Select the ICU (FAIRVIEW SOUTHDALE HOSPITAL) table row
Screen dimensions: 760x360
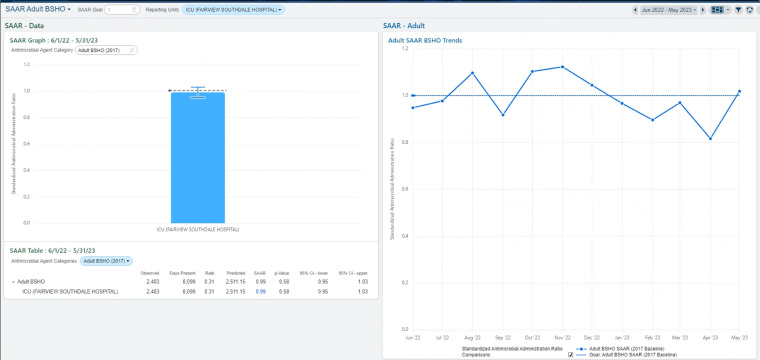[190, 292]
